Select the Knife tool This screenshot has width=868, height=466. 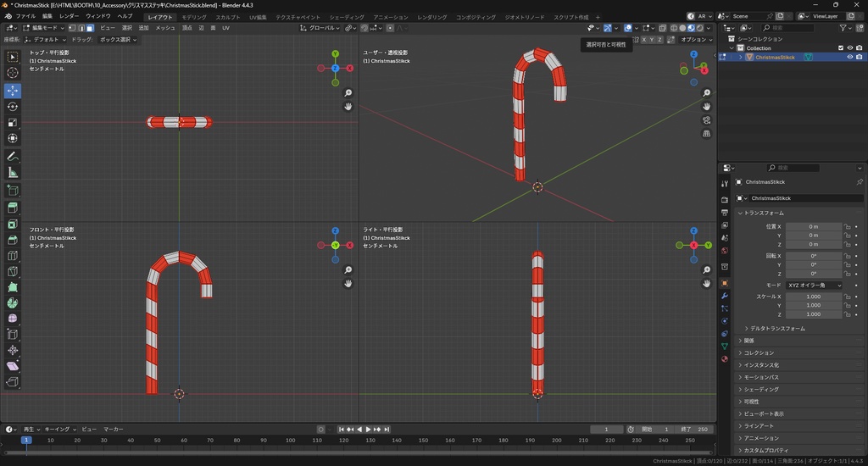coord(12,272)
